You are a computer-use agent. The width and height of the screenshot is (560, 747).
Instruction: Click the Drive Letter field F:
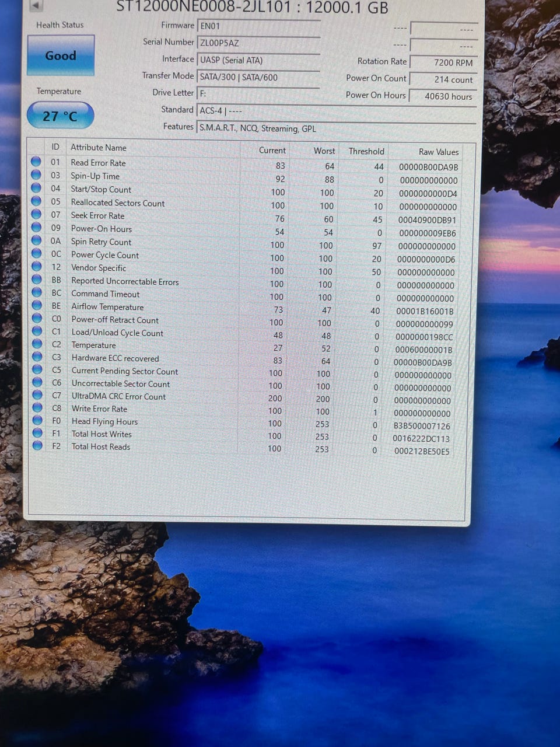click(258, 93)
